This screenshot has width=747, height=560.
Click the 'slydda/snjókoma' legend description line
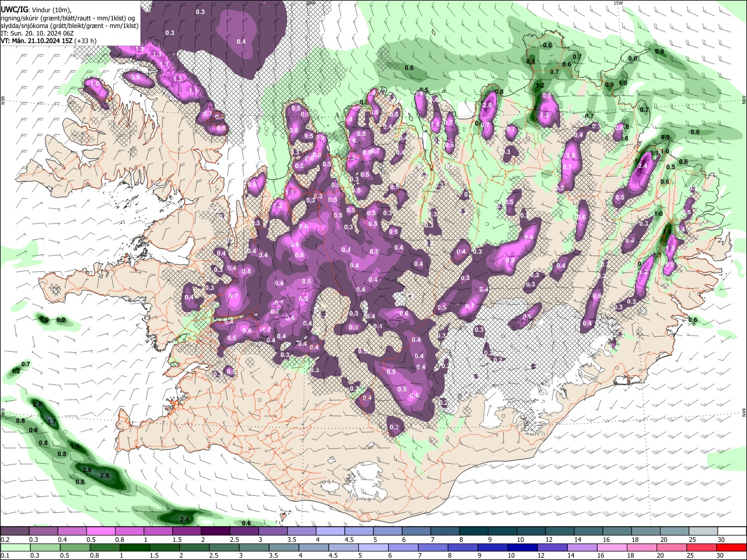(x=69, y=26)
